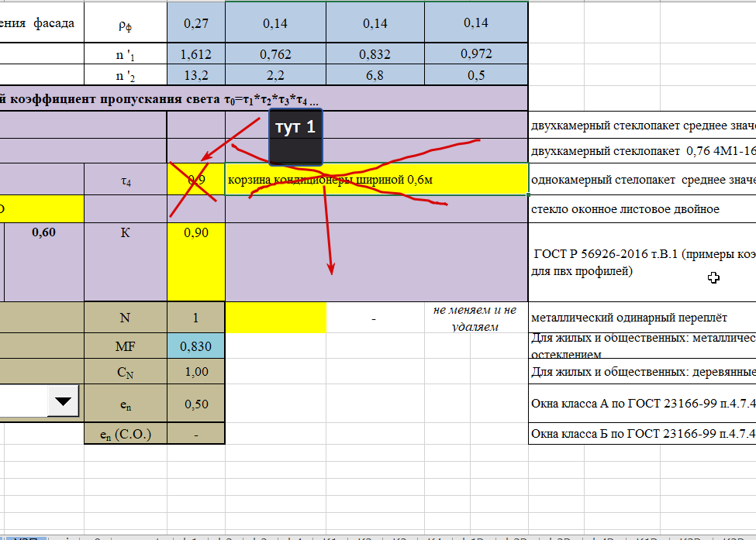The width and height of the screenshot is (756, 540).
Task: Click 'Окна класса Б по ГОСТ 23166-99' row
Action: point(642,434)
